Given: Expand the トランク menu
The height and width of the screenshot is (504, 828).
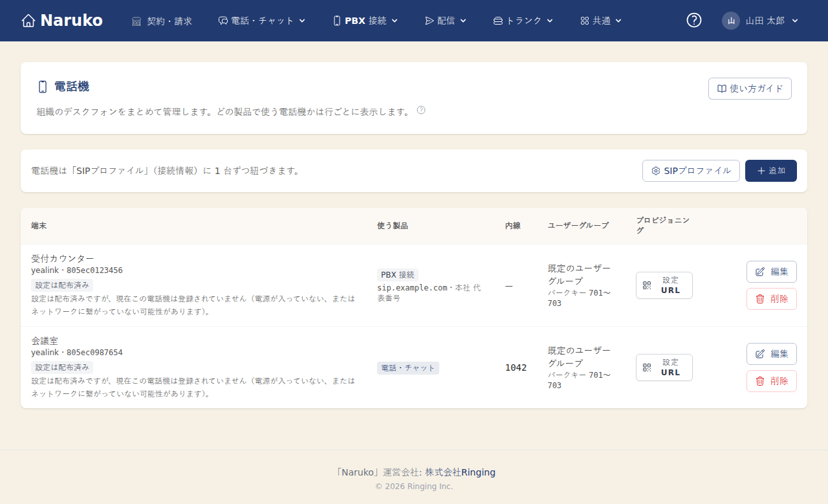Looking at the screenshot, I should click(523, 21).
